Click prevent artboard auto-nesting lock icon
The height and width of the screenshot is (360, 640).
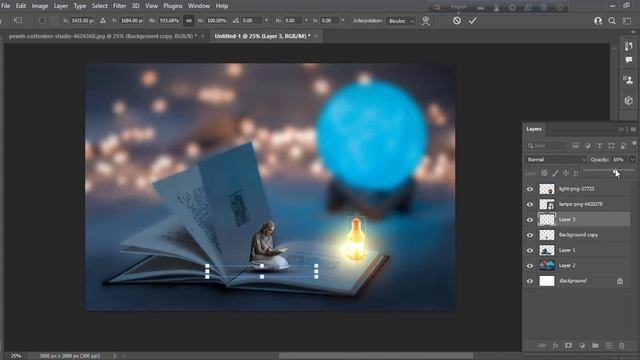click(x=576, y=173)
